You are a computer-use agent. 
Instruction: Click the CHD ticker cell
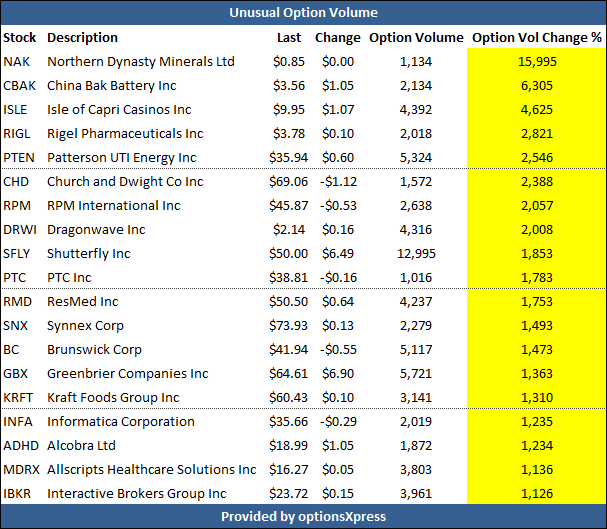click(16, 181)
